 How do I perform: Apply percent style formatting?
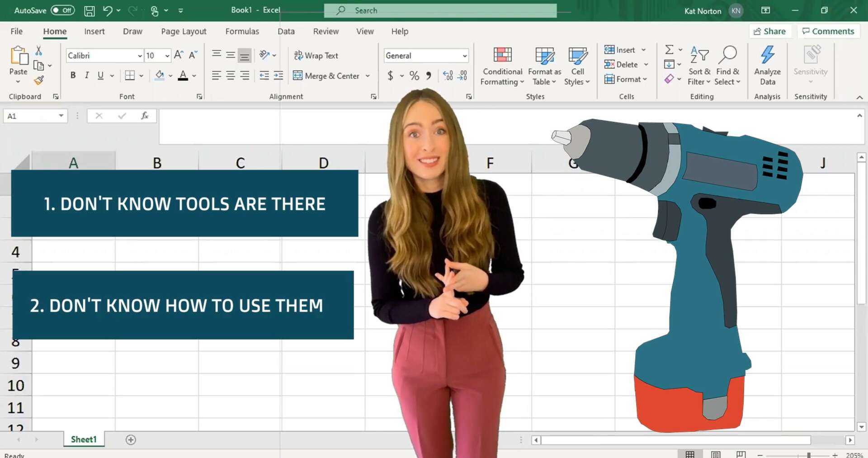pos(414,76)
